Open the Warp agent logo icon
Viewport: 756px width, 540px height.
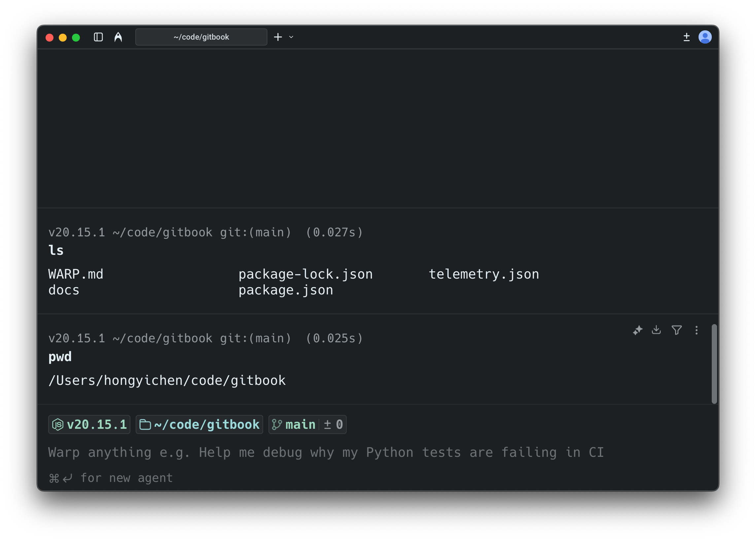click(118, 37)
